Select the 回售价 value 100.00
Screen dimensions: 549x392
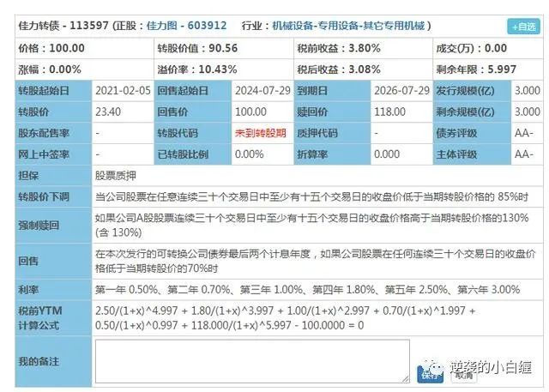click(250, 112)
